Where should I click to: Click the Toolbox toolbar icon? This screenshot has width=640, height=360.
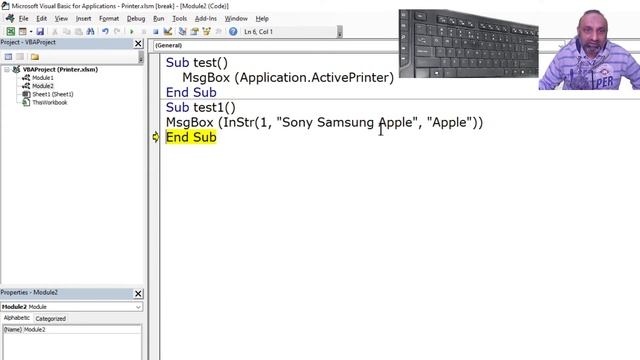pos(218,31)
